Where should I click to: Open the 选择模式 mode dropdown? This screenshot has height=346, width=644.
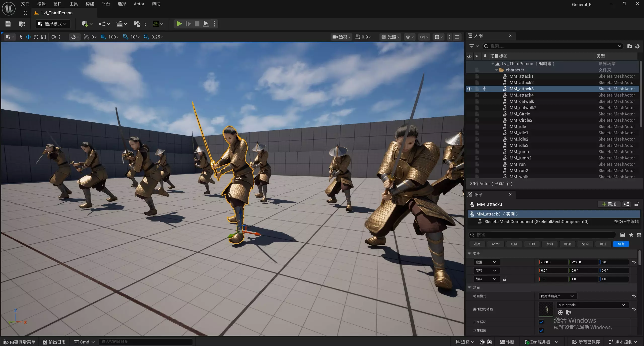(x=53, y=24)
